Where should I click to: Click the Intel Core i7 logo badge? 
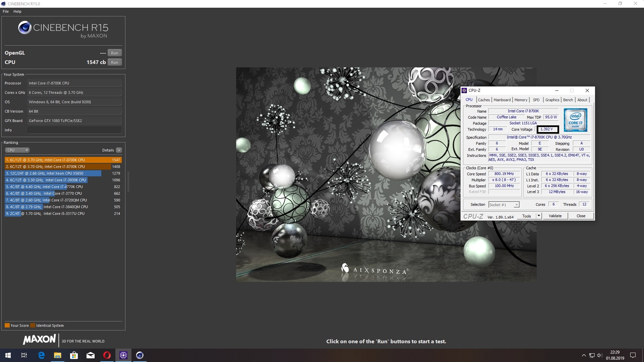click(575, 120)
